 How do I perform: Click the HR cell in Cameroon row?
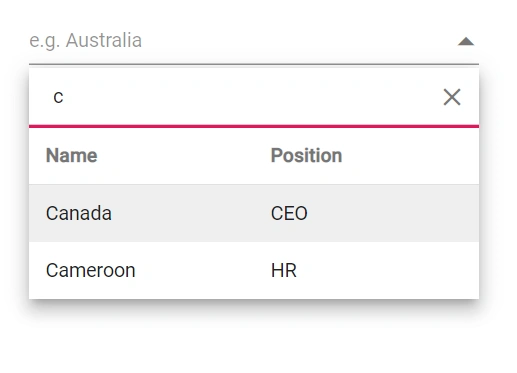[x=284, y=270]
